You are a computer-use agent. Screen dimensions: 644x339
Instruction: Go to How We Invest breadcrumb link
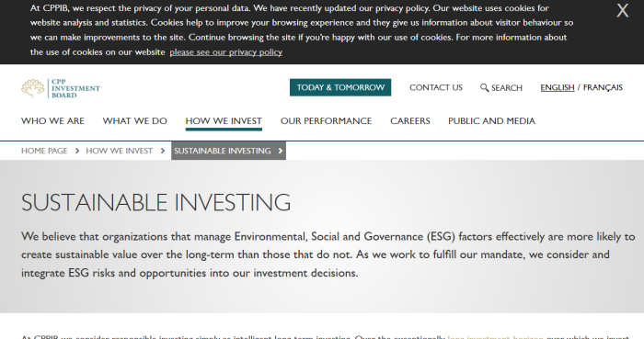tap(119, 151)
